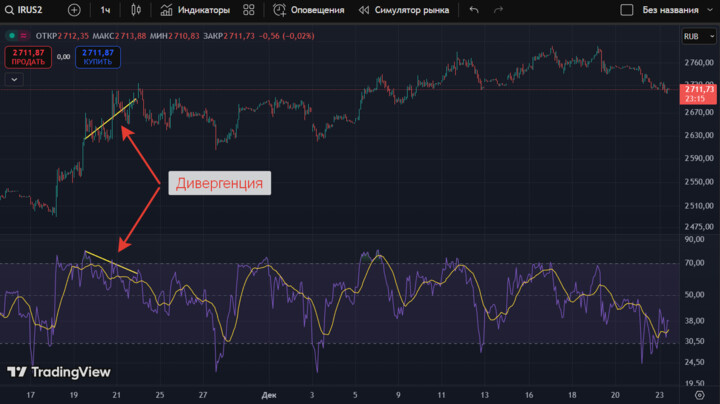Open the 1ч timeframe selector
720x404 pixels.
[x=105, y=10]
